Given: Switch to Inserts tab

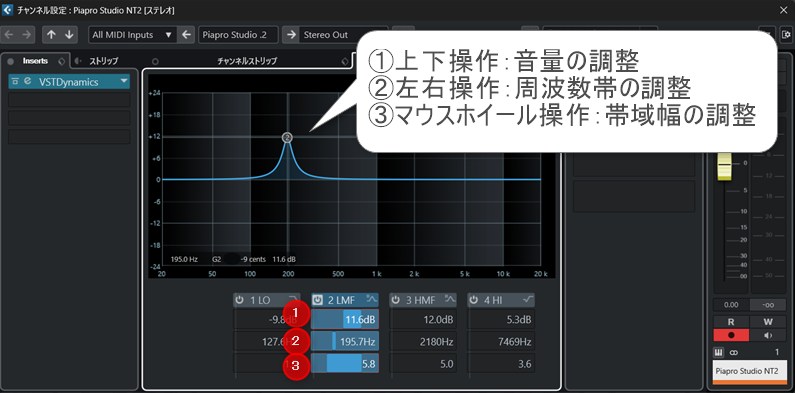Looking at the screenshot, I should [x=35, y=61].
